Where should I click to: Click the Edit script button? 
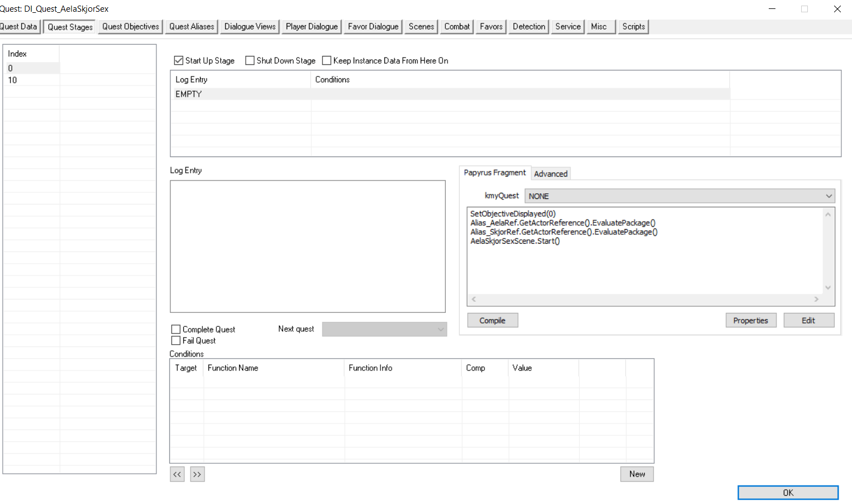(x=808, y=320)
